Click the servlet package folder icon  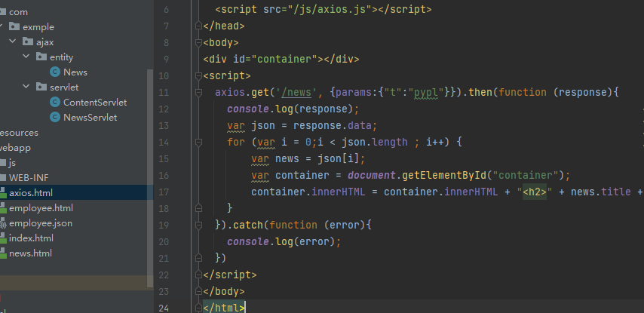point(41,87)
